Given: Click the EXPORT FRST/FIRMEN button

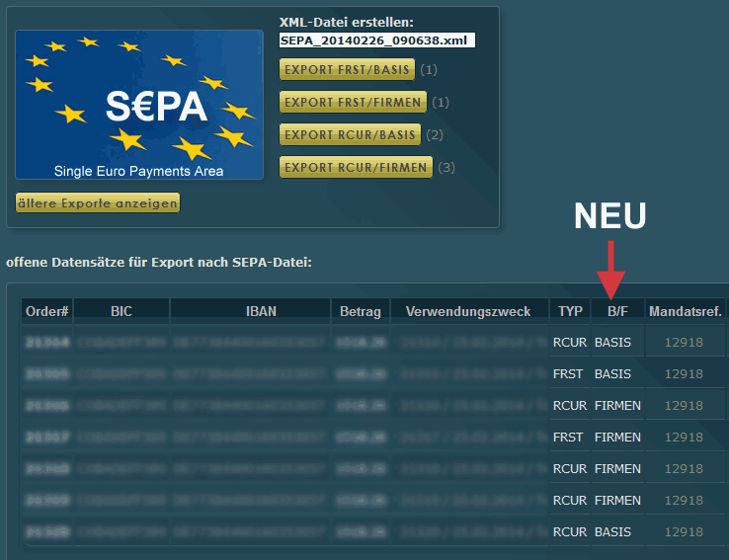Looking at the screenshot, I should pos(353,102).
